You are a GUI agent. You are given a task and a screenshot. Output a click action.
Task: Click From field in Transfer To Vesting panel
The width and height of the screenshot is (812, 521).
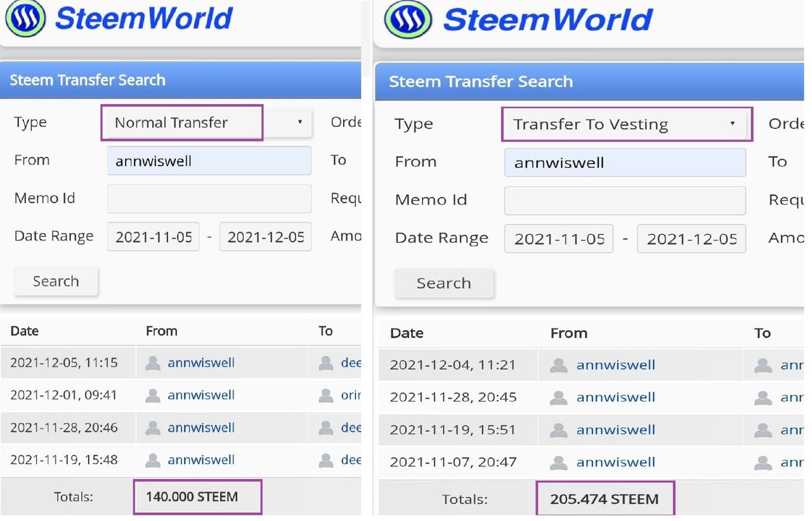625,162
